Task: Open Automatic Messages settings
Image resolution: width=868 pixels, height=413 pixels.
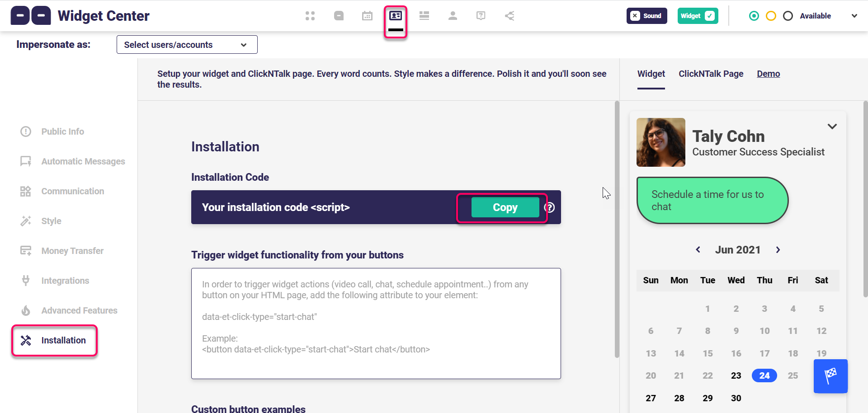Action: click(72, 161)
